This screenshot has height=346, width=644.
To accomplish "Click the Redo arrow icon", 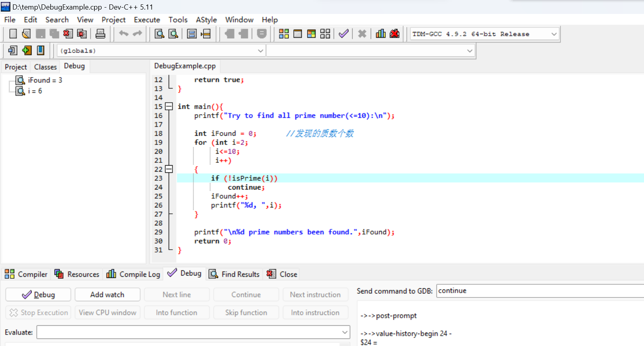I will coord(137,34).
